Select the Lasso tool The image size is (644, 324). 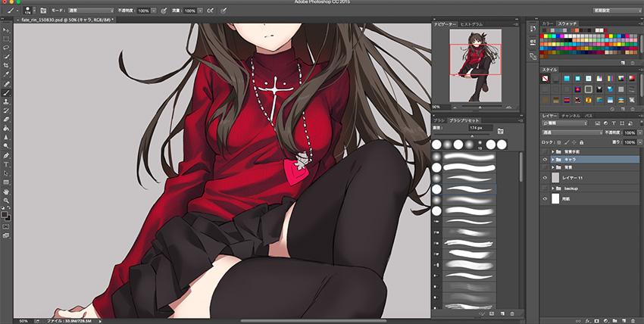(x=7, y=48)
